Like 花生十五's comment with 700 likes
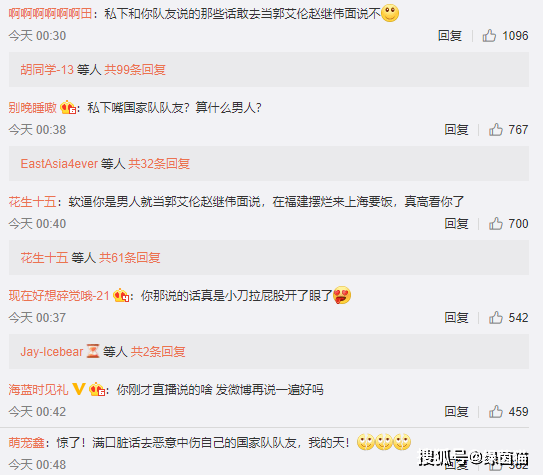The width and height of the screenshot is (543, 475). point(496,224)
